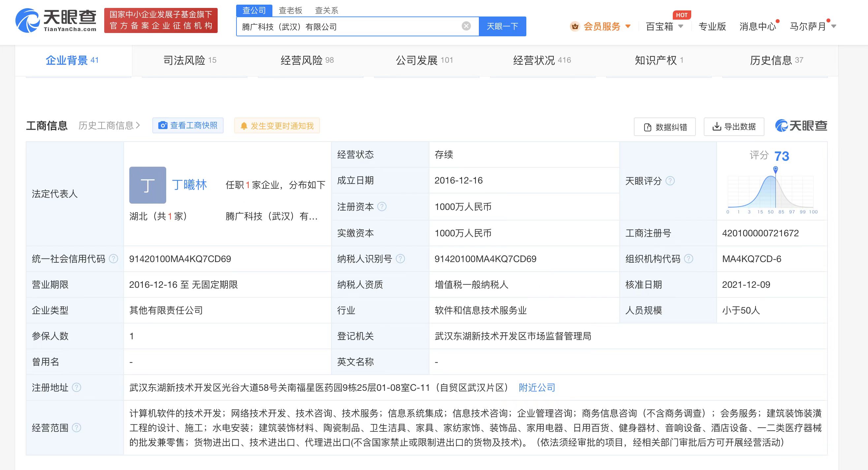Click the 天眼一下 search button
Image resolution: width=868 pixels, height=470 pixels.
click(502, 26)
